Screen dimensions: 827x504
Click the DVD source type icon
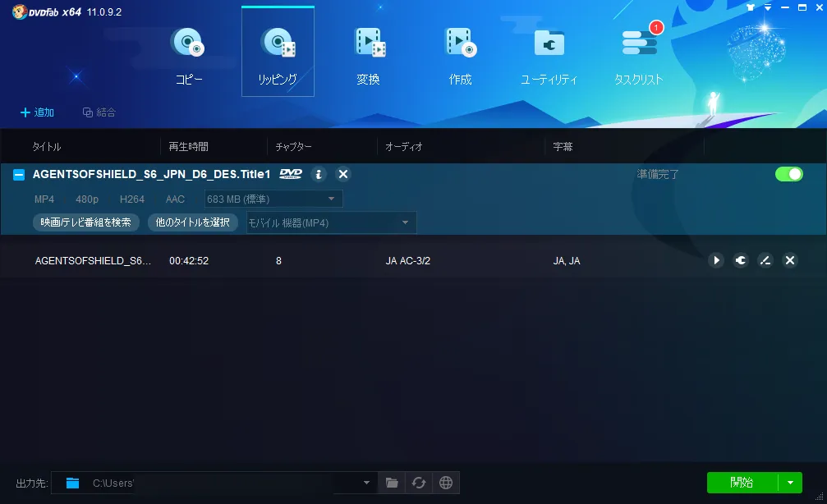point(291,174)
